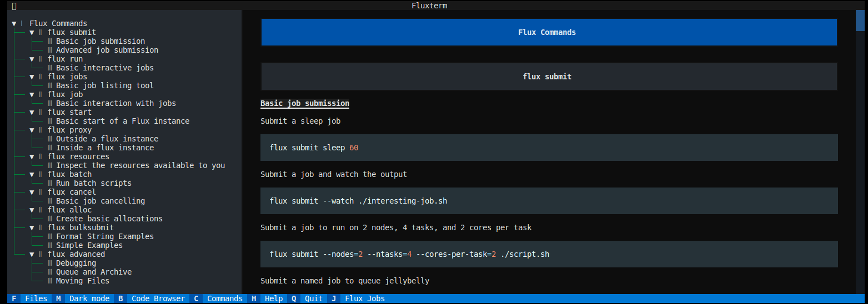The height and width of the screenshot is (304, 868).
Task: Collapse the flux alloc tree node
Action: (x=32, y=210)
